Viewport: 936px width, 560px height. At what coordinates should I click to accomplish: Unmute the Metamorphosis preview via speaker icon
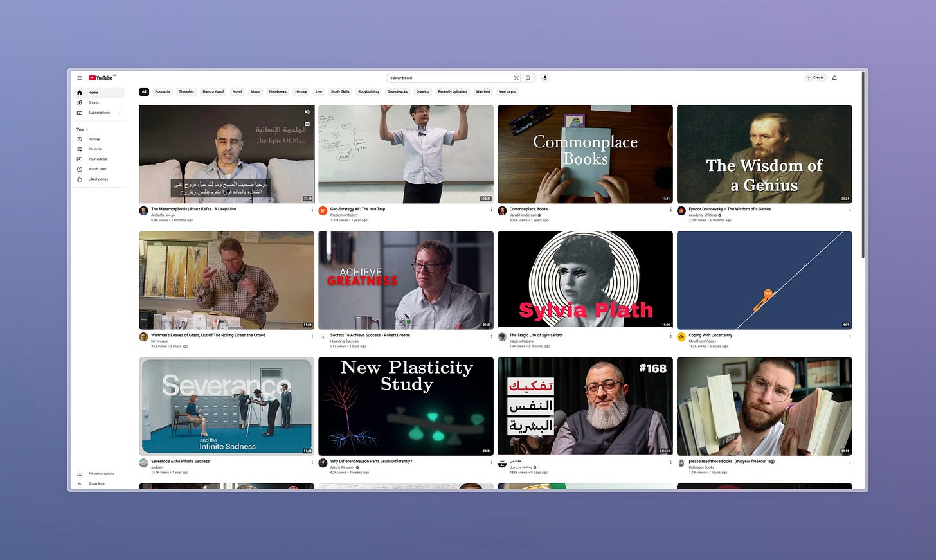(307, 112)
